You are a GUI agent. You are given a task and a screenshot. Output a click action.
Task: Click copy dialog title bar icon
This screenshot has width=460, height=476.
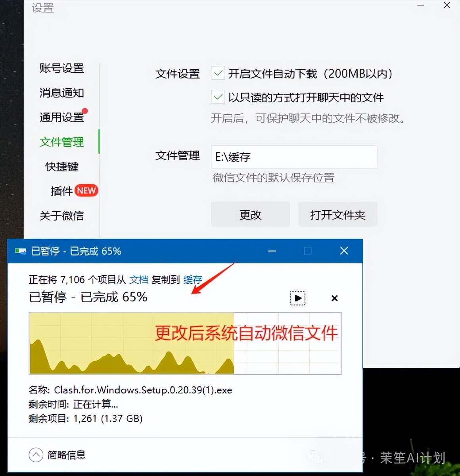20,251
